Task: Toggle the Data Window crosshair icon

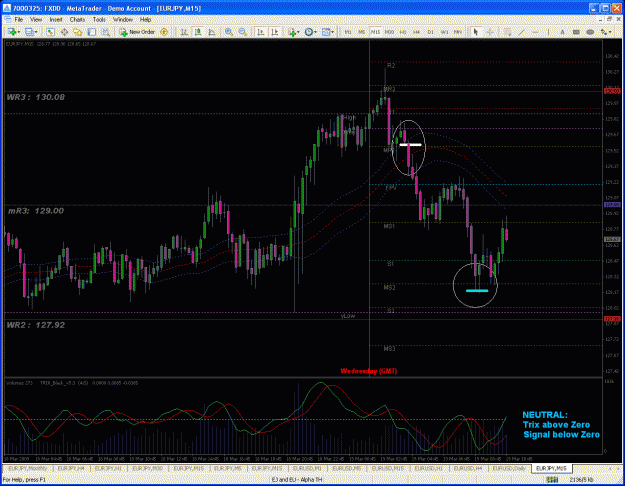Action: click(64, 32)
